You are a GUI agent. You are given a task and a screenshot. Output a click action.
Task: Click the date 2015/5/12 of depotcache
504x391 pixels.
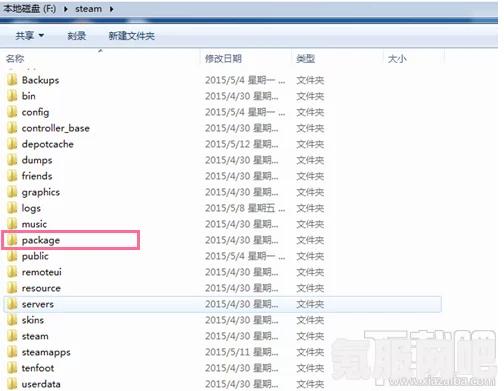[242, 144]
